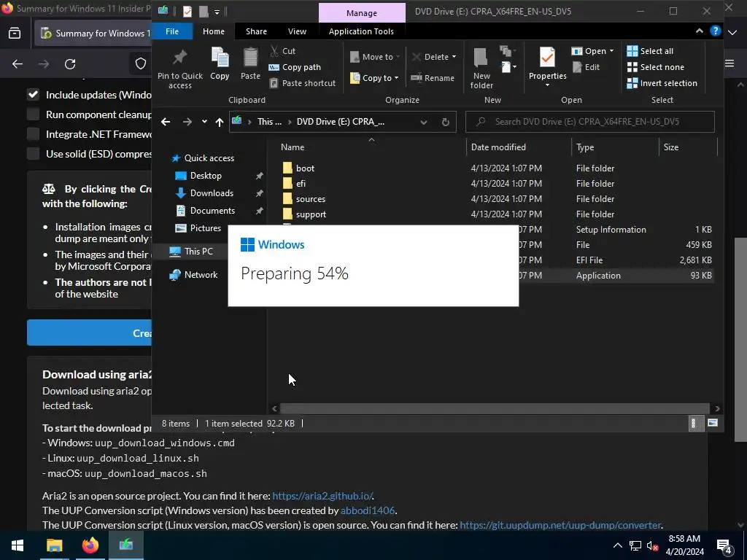Screen dimensions: 747x560
Task: Expand the Delete dropdown arrow
Action: coord(454,57)
